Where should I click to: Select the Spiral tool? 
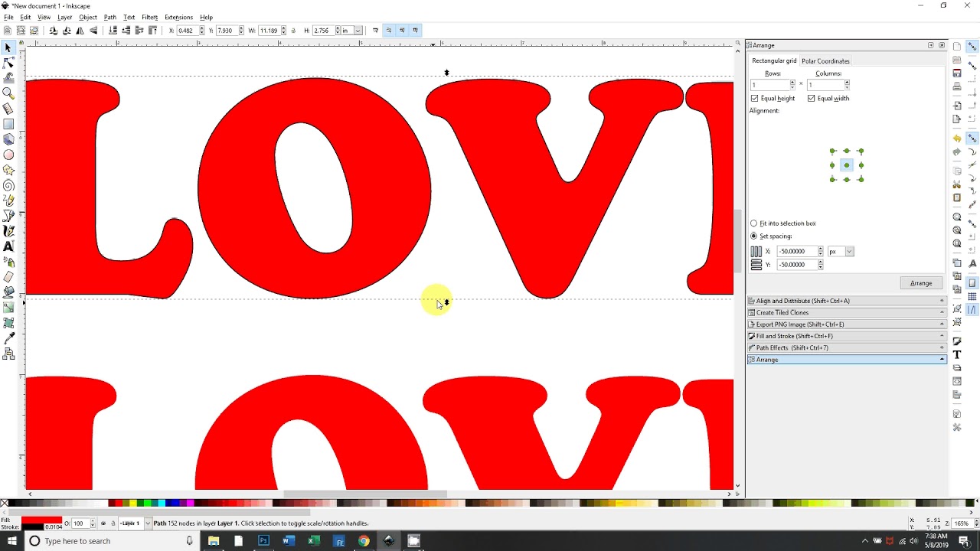tap(8, 185)
